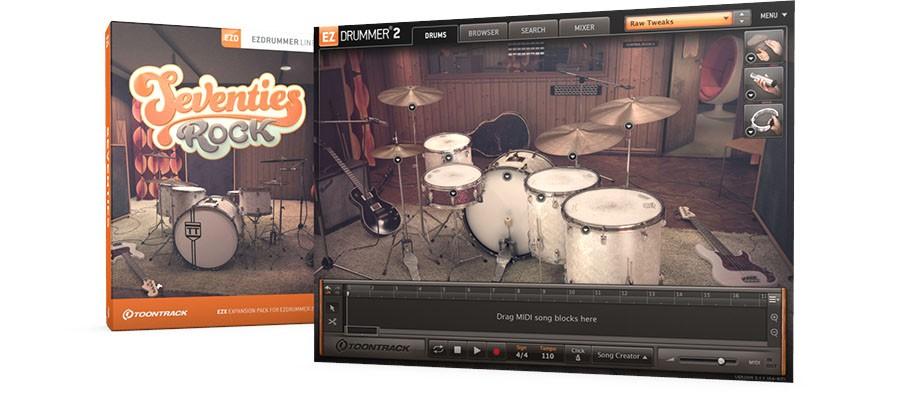Screen dimensions: 898x403
Task: Hit the snare drum
Action: [x=453, y=177]
